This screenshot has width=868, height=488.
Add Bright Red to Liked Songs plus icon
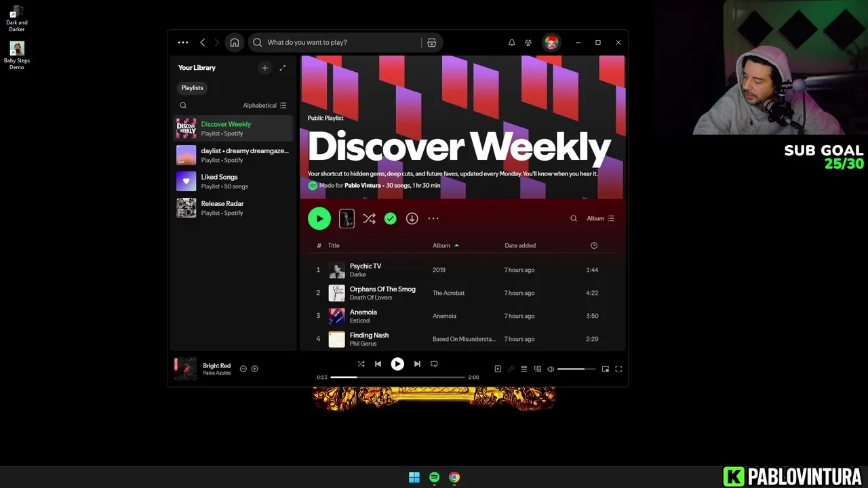click(255, 369)
